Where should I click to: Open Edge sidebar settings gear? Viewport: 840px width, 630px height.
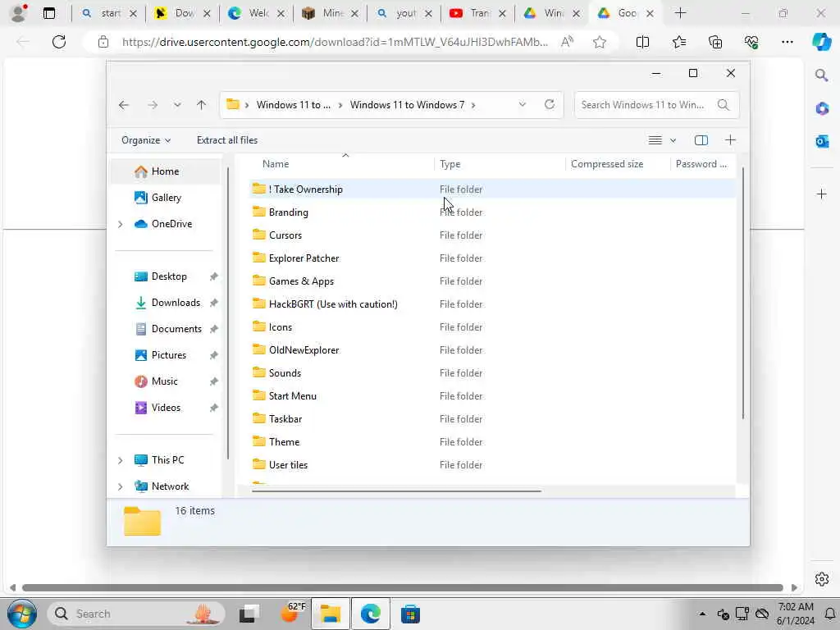[x=822, y=579]
